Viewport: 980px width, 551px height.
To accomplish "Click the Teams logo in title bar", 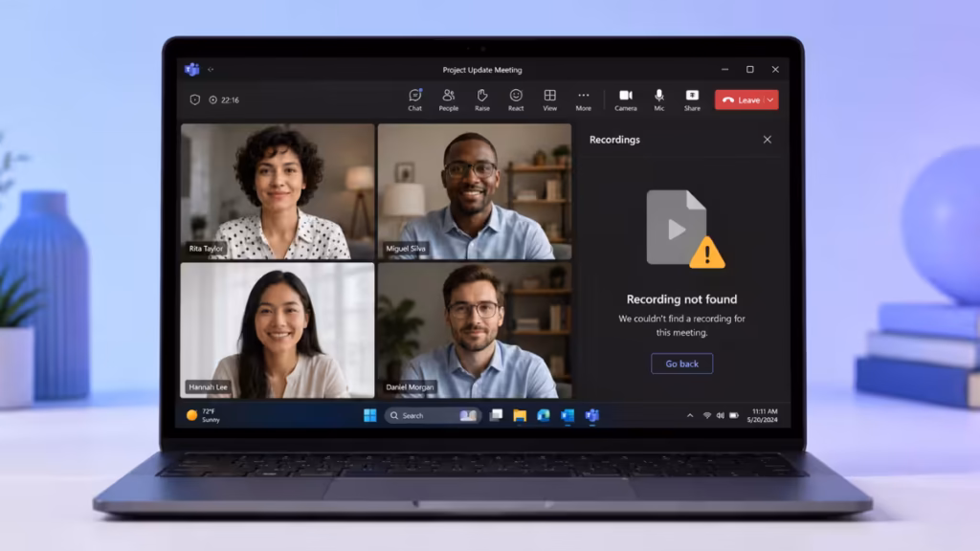I will coord(191,69).
